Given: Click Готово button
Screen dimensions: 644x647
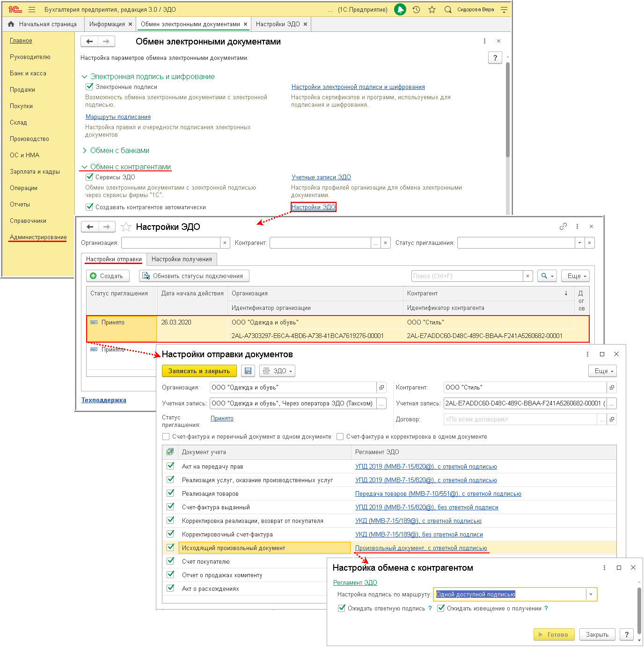Looking at the screenshot, I should pos(553,634).
